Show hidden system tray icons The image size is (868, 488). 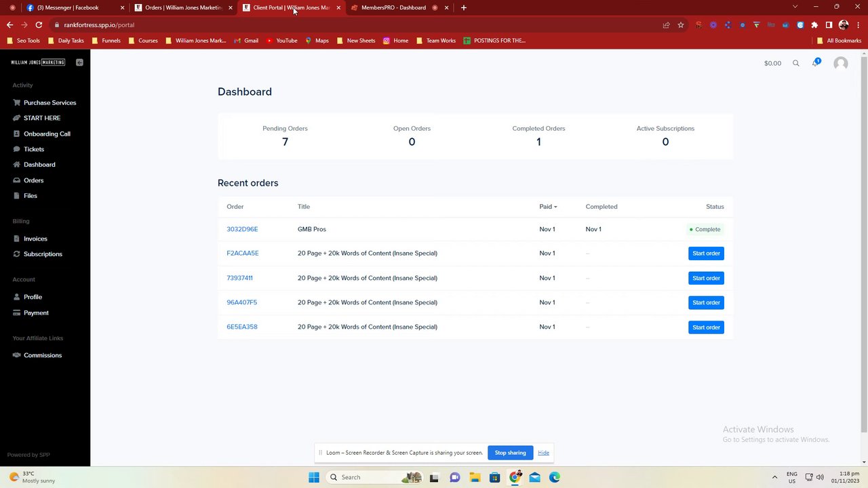coord(774,477)
